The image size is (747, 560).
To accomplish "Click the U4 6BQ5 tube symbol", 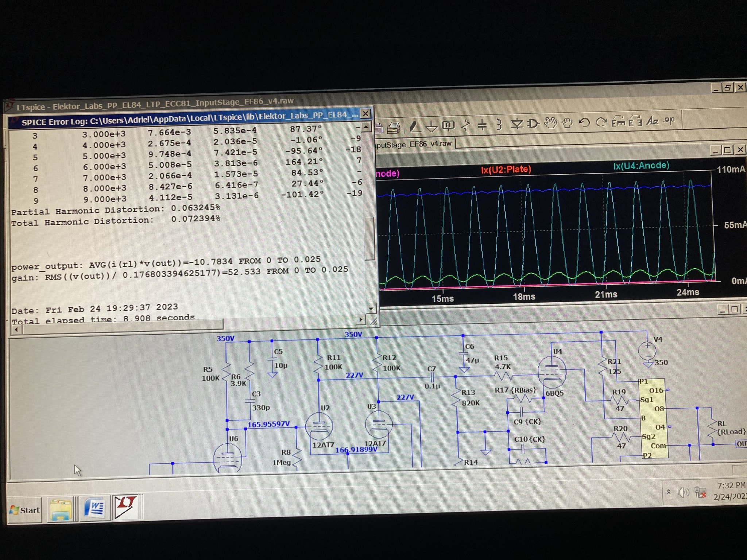I will click(x=552, y=373).
